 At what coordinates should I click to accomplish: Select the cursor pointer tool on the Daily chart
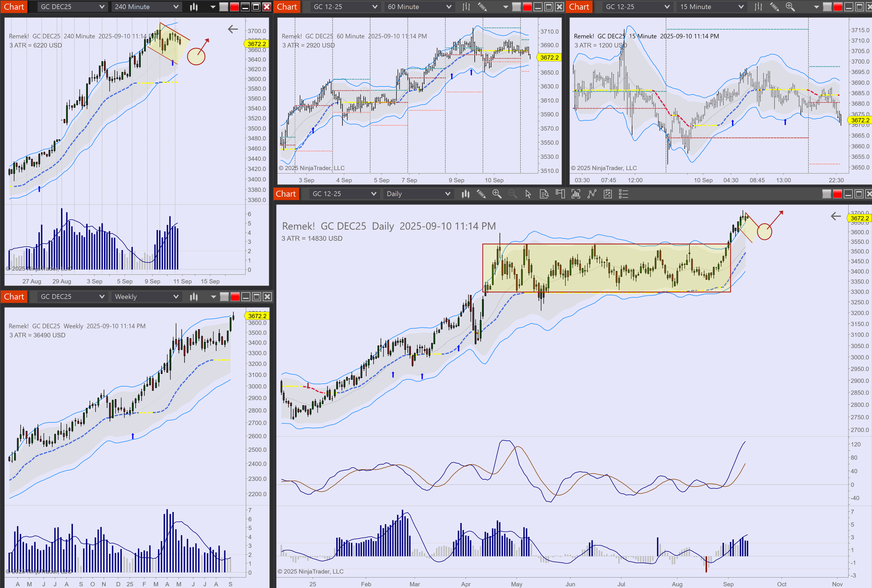click(528, 194)
